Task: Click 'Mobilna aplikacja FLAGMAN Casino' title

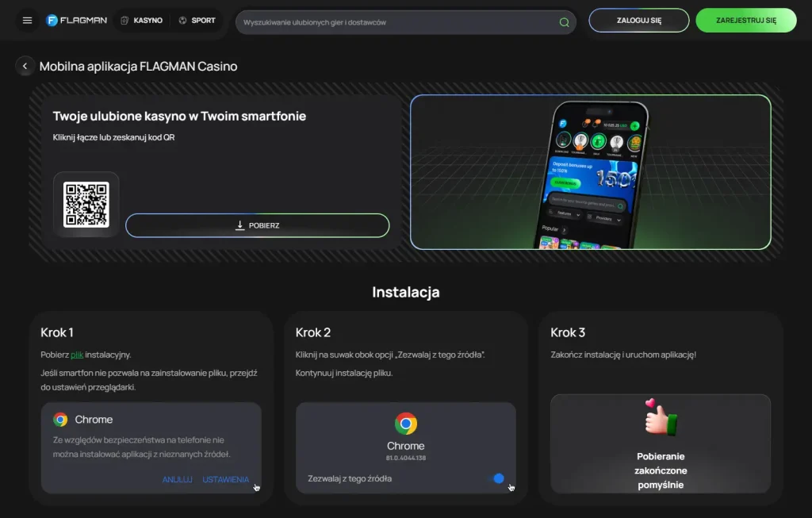Action: (x=138, y=67)
